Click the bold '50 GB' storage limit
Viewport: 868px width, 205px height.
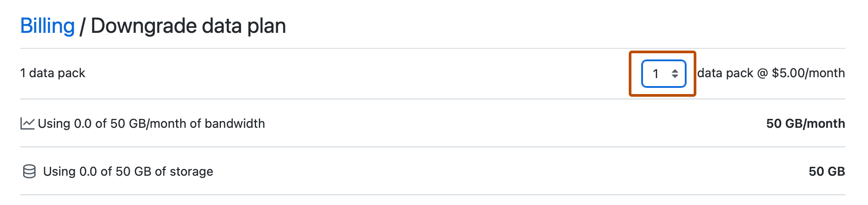pos(827,171)
